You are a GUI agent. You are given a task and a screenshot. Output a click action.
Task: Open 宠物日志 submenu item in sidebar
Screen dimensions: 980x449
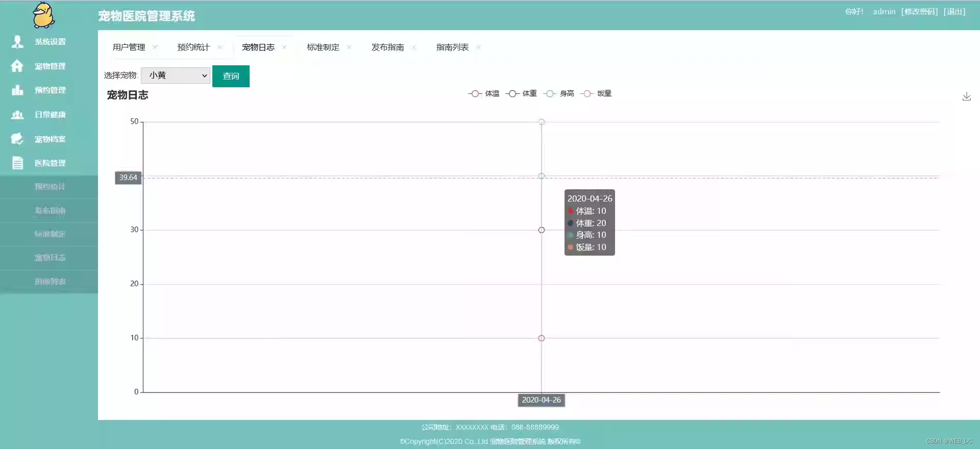click(x=49, y=258)
